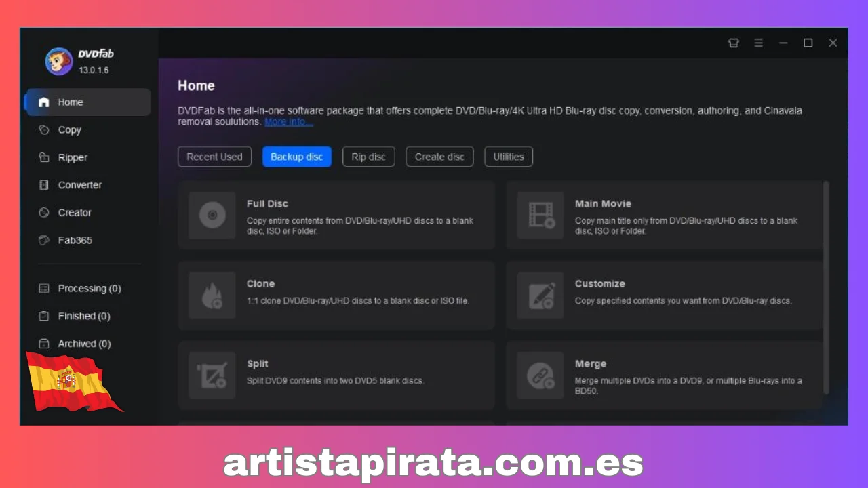Follow the More Info link

289,122
